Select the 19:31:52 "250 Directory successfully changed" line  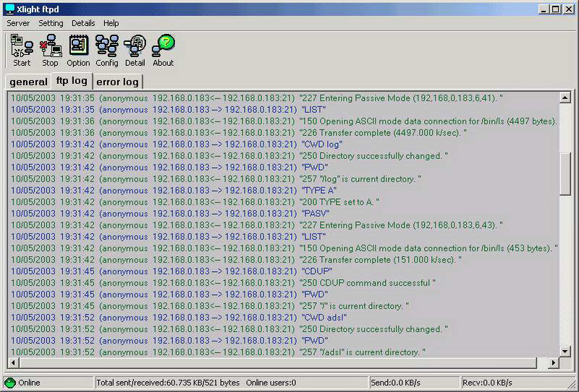(229, 329)
